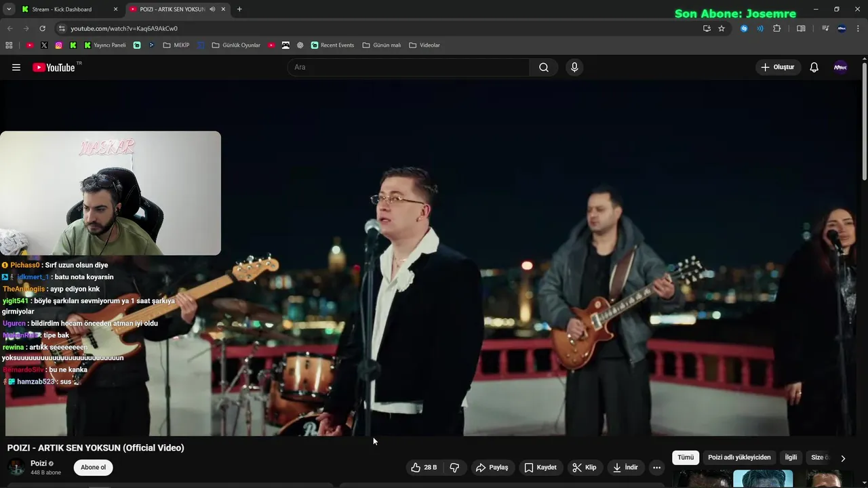Click the Oluştur create button

point(778,67)
